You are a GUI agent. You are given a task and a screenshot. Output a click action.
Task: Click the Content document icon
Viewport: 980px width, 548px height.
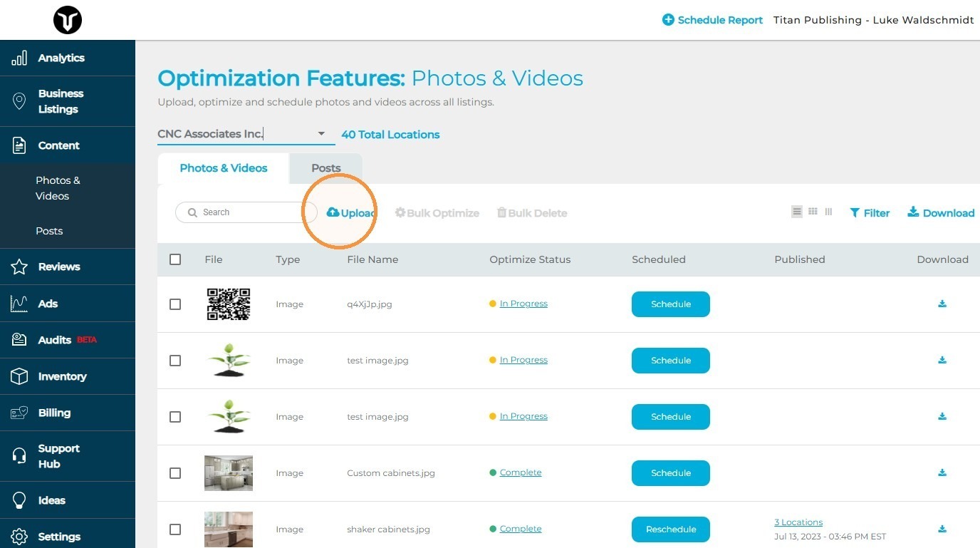tap(19, 145)
